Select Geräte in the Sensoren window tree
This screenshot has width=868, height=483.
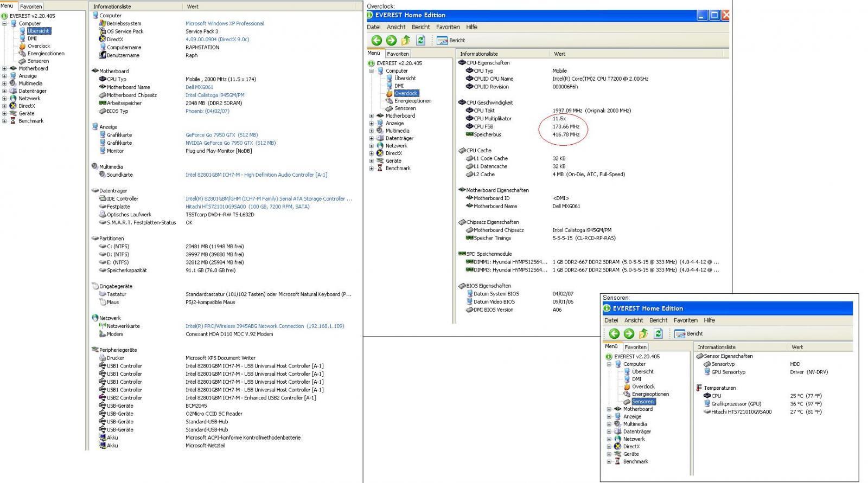[631, 454]
